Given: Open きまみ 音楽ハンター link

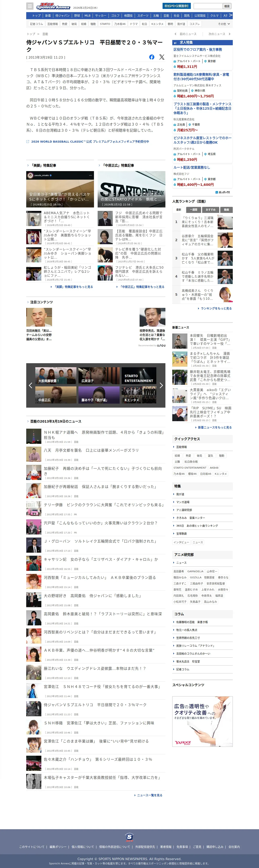Looking at the screenshot, I should [x=190, y=518].
